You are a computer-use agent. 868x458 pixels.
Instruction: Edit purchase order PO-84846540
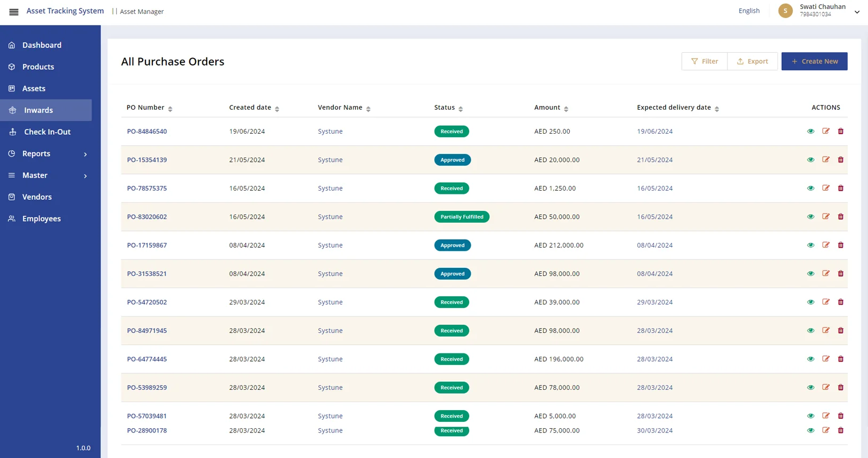pyautogui.click(x=826, y=131)
